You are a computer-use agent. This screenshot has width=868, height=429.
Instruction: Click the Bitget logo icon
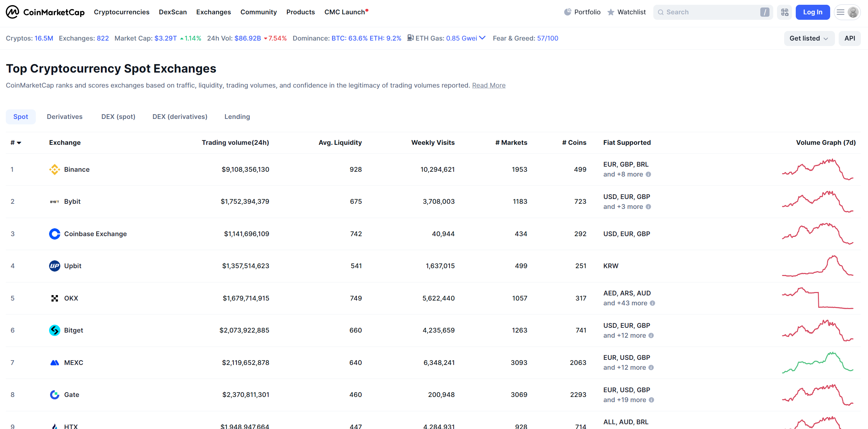[55, 330]
